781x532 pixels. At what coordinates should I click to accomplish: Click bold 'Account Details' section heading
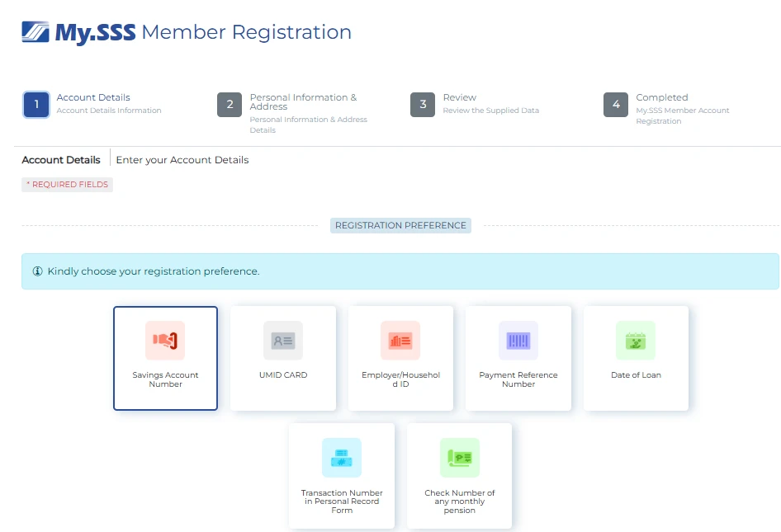click(x=61, y=160)
